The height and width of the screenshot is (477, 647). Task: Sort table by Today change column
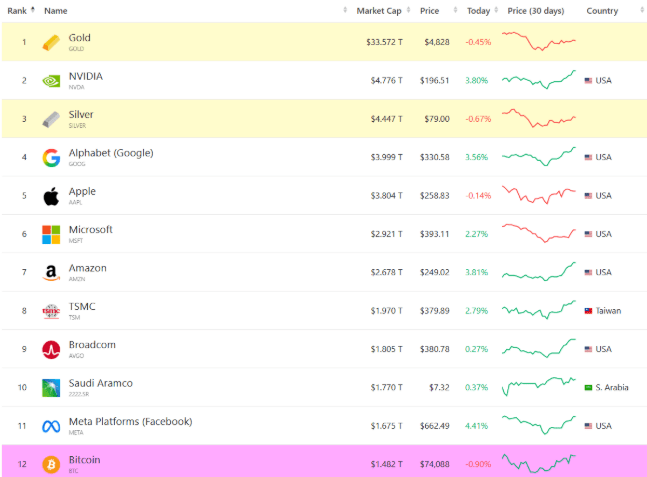coord(478,11)
